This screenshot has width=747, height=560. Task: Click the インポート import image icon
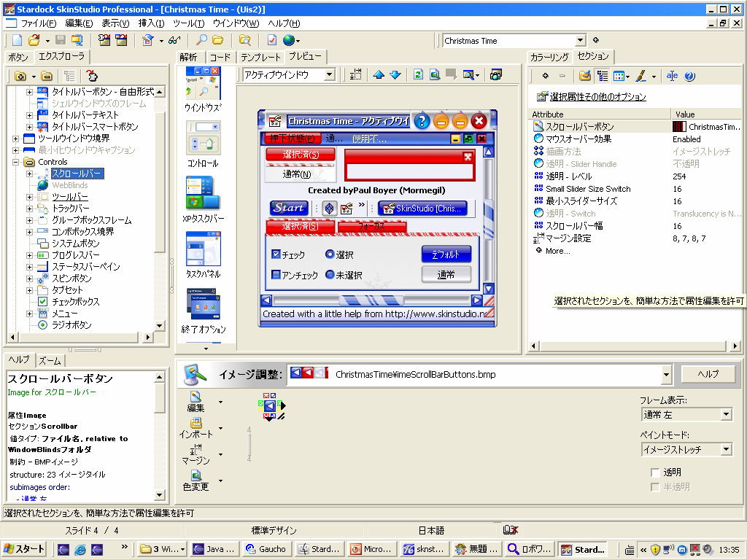196,428
